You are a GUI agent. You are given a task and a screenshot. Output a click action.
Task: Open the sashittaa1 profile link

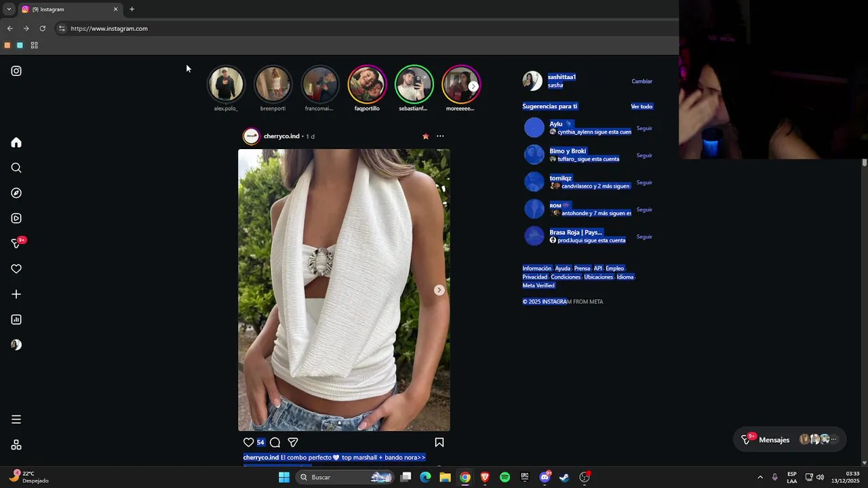pyautogui.click(x=561, y=77)
